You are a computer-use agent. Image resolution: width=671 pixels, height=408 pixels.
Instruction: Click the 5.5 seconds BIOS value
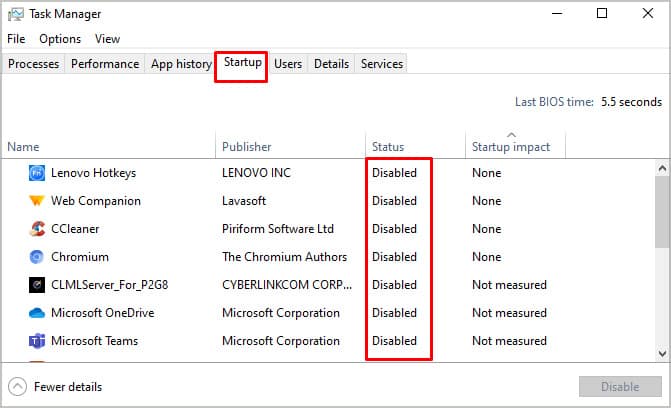(x=631, y=102)
